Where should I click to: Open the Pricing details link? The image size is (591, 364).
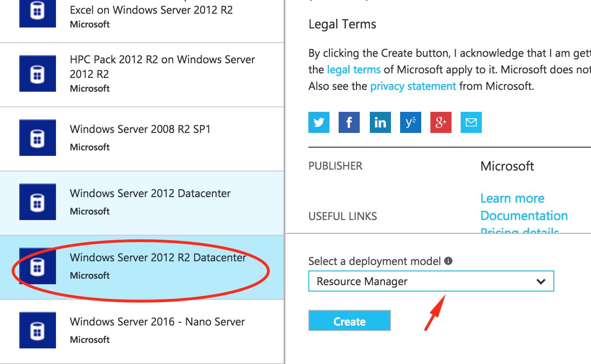[519, 230]
